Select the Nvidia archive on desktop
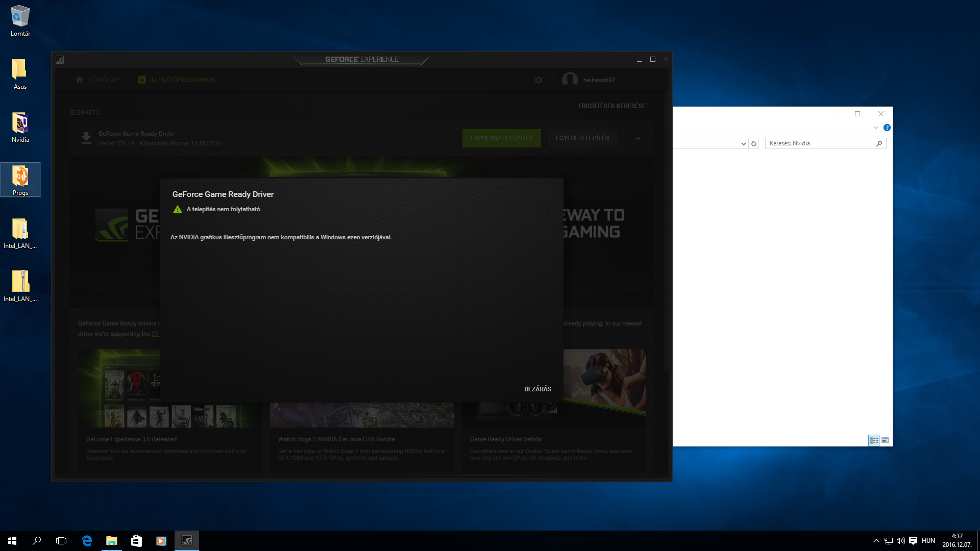This screenshot has width=980, height=551. tap(20, 128)
